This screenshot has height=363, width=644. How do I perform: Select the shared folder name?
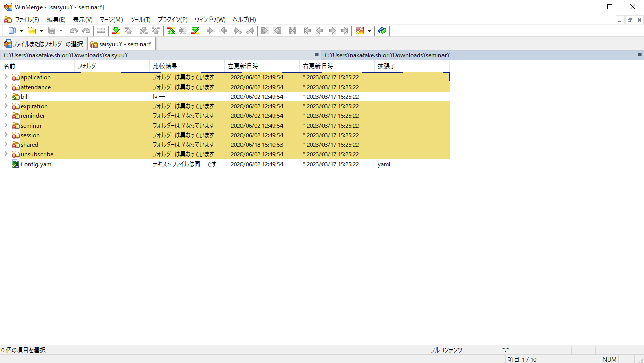(29, 145)
